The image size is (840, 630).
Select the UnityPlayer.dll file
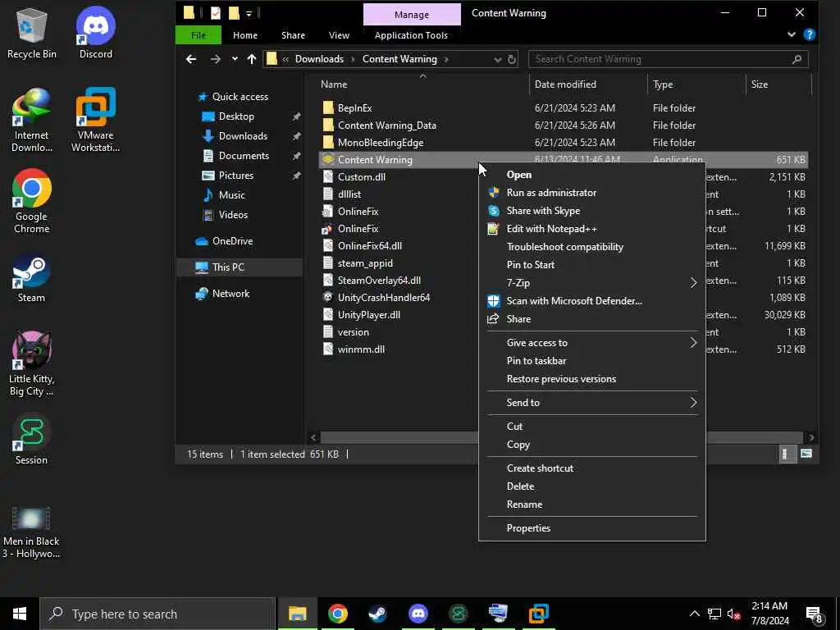pyautogui.click(x=368, y=314)
